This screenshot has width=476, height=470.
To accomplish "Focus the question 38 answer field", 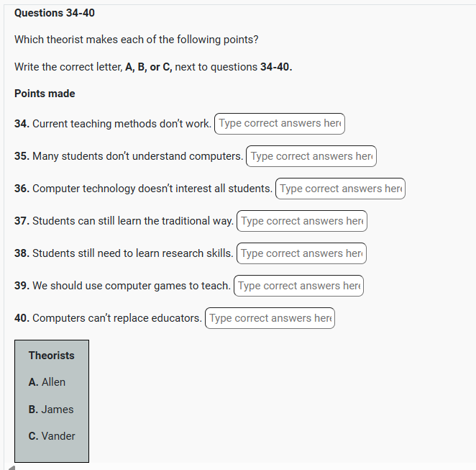I will (x=301, y=253).
